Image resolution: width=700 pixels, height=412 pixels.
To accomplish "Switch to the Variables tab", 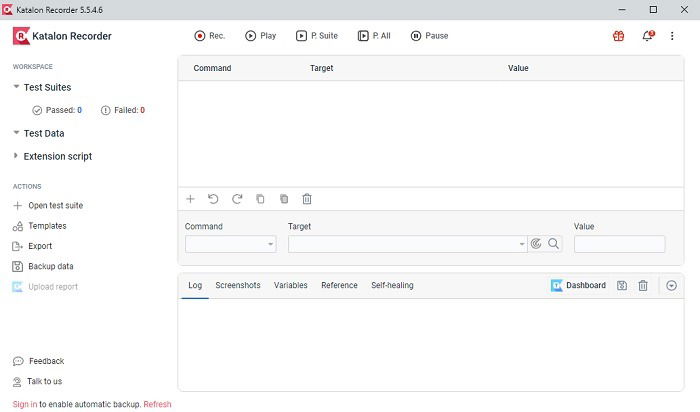I will point(291,286).
